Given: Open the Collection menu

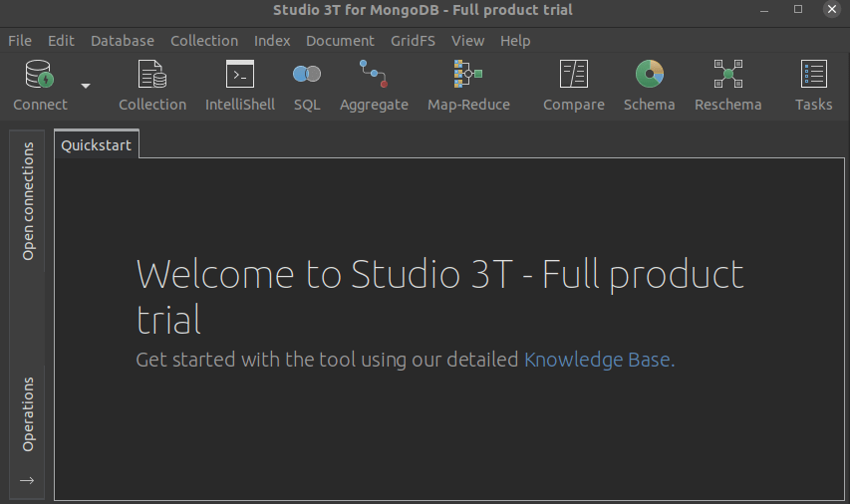Looking at the screenshot, I should 204,41.
